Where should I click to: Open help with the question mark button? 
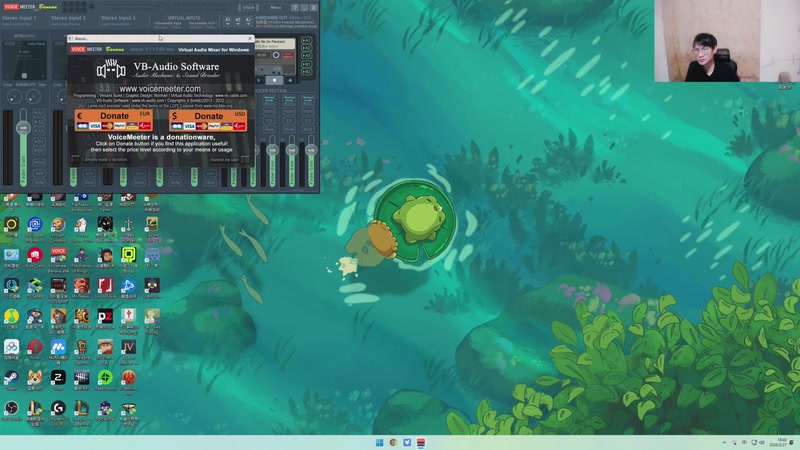[295, 8]
